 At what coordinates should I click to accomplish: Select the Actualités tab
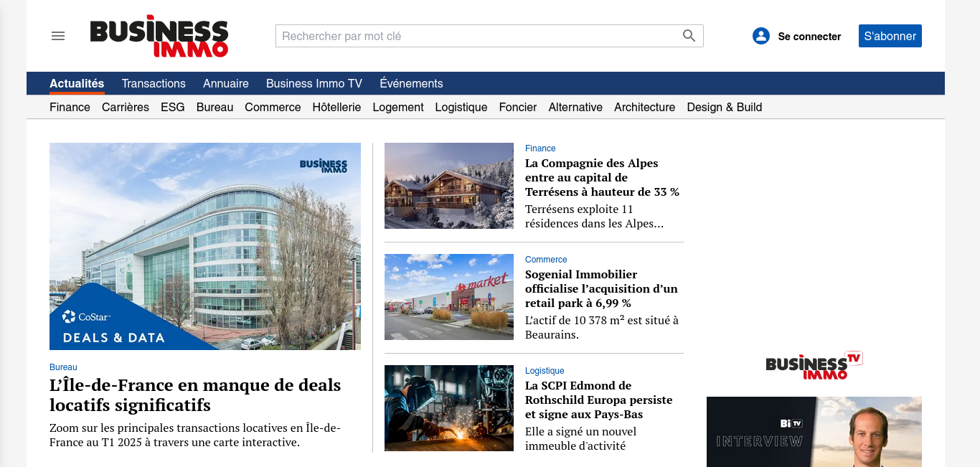coord(77,83)
